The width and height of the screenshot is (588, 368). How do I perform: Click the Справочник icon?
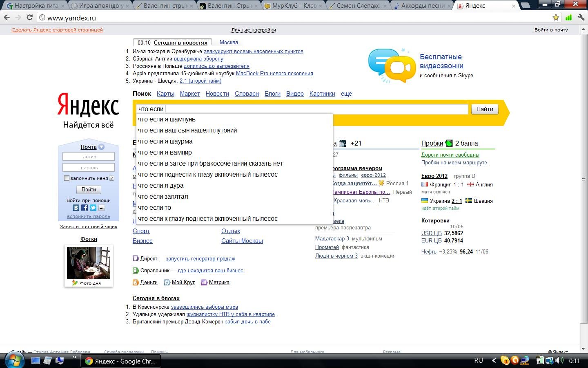tap(136, 270)
